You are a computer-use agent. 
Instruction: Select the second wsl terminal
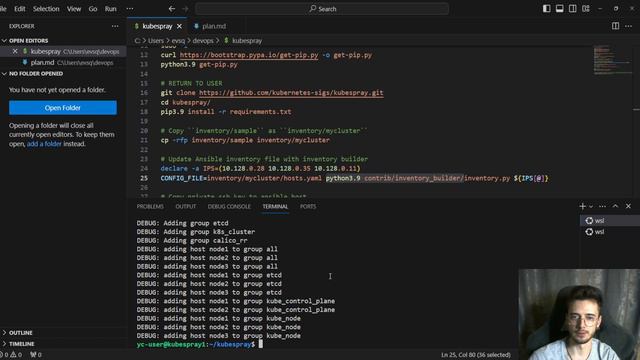tap(610, 231)
